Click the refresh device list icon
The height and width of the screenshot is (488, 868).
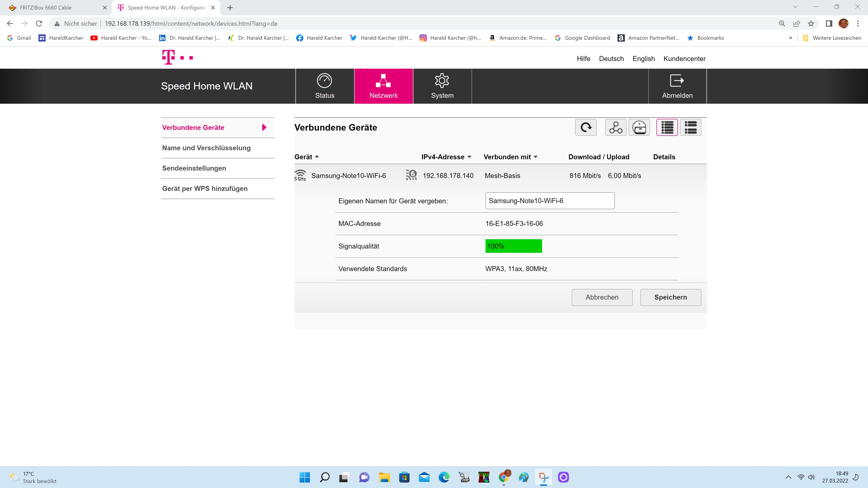coord(586,127)
